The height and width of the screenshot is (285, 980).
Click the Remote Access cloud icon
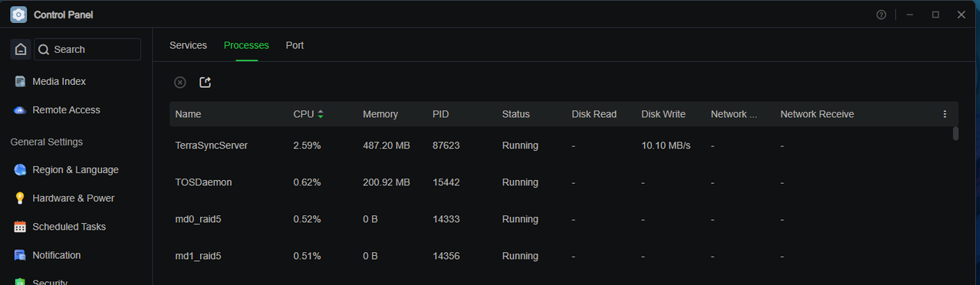point(20,110)
